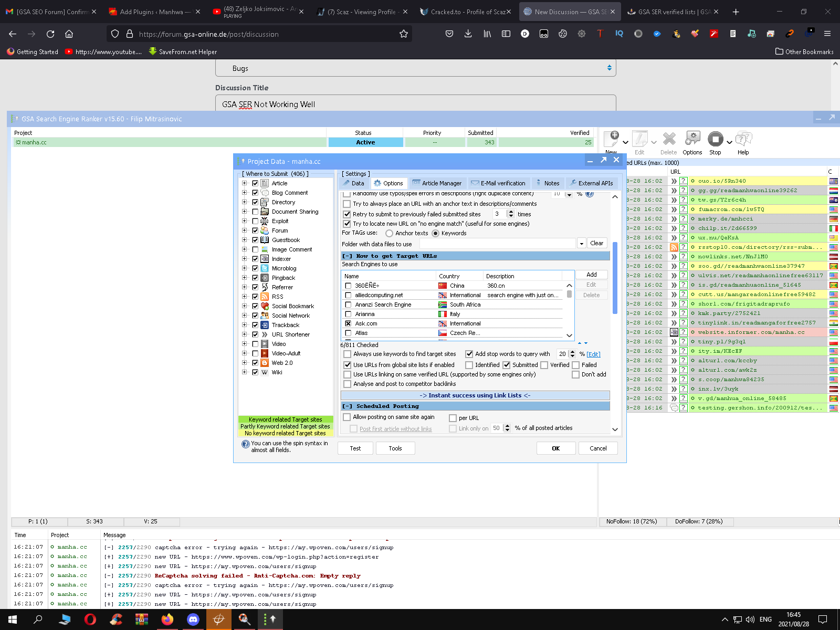Viewport: 840px width, 630px height.
Task: Toggle the Exploit engine checkbox
Action: point(255,221)
